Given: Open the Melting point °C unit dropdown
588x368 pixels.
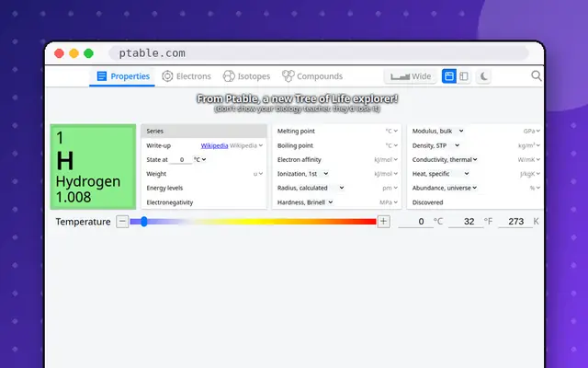Looking at the screenshot, I should (x=391, y=131).
